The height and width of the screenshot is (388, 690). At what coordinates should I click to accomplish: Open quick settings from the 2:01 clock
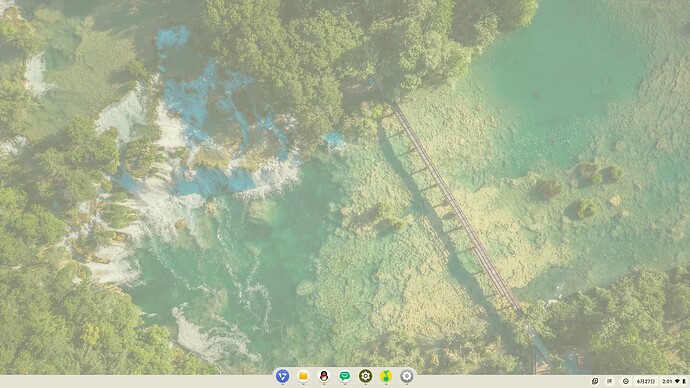point(667,381)
